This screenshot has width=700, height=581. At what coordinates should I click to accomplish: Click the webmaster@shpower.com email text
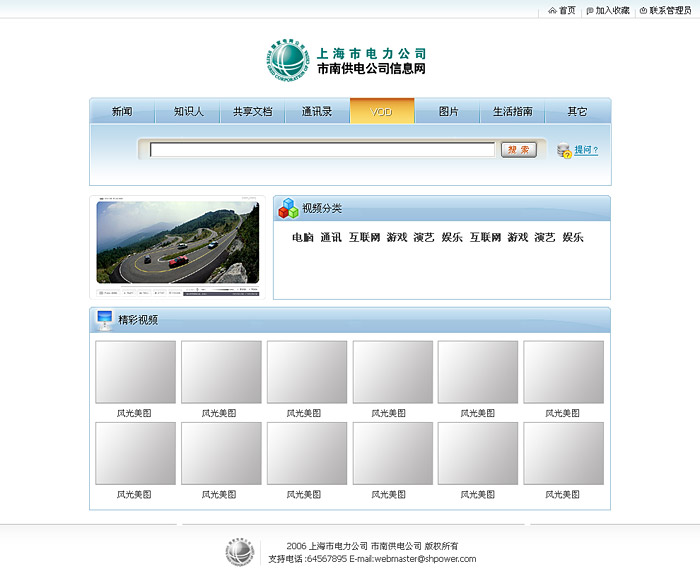click(425, 559)
